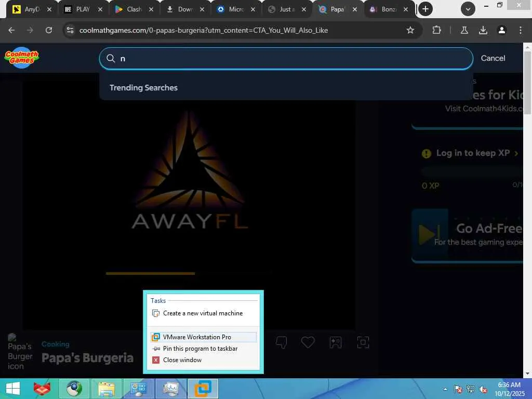Enter fullscreen mode for the game
Screen dimensions: 532x399
[x=363, y=342]
